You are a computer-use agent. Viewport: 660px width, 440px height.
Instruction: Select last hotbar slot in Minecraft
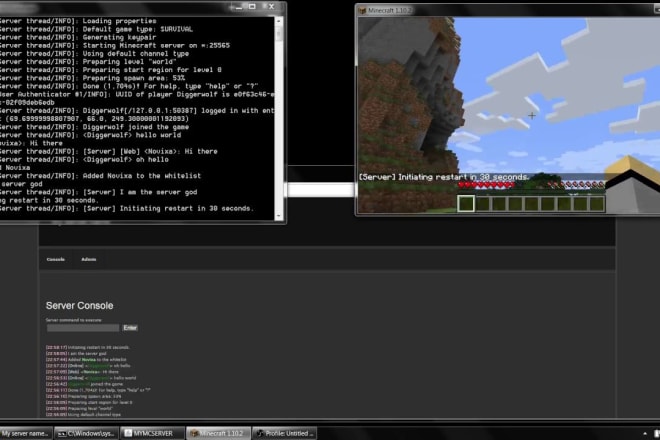pyautogui.click(x=597, y=204)
